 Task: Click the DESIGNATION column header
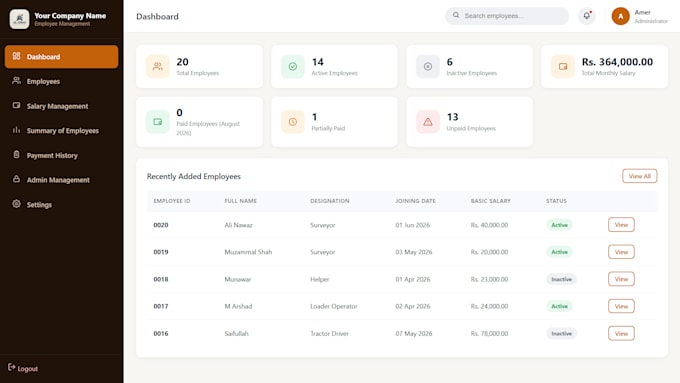(x=330, y=201)
